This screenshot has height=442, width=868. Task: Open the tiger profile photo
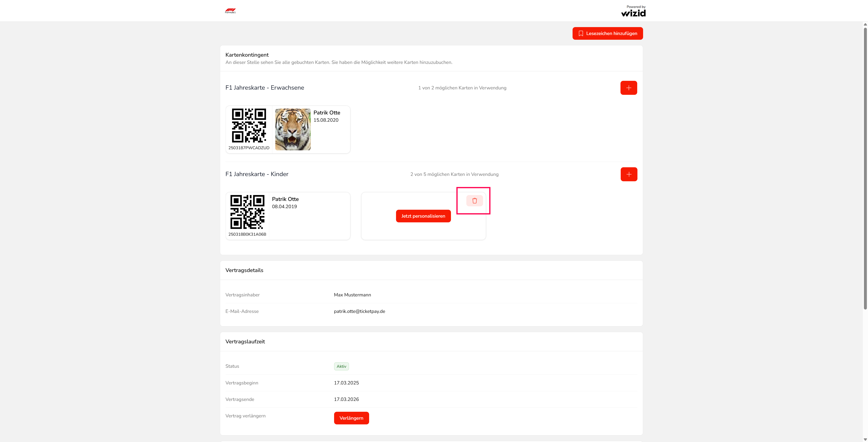pyautogui.click(x=293, y=129)
